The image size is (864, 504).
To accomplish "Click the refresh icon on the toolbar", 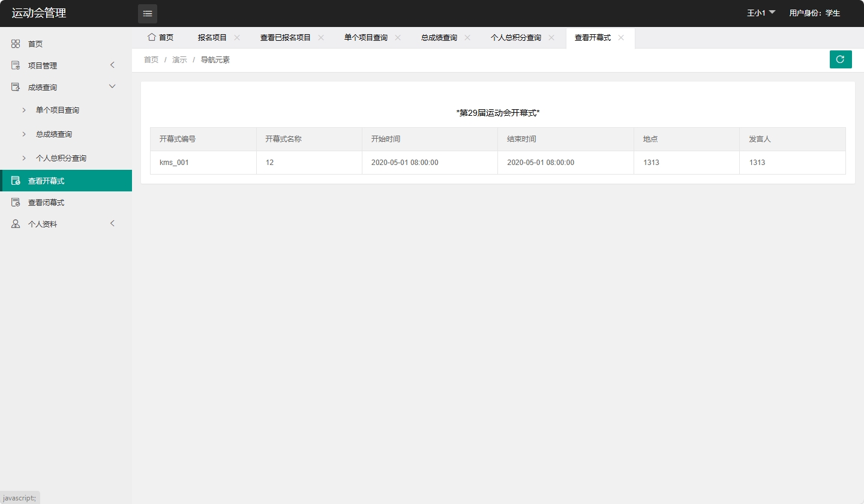I will tap(840, 59).
